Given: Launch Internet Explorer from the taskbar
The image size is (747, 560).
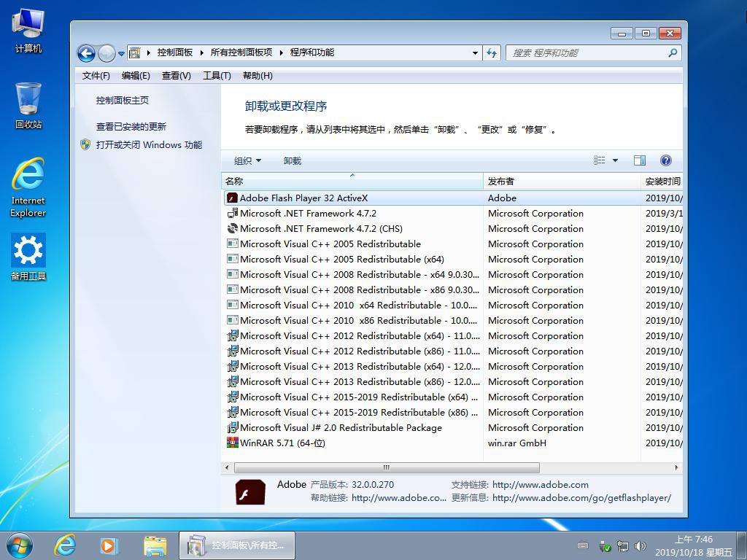Looking at the screenshot, I should [64, 545].
